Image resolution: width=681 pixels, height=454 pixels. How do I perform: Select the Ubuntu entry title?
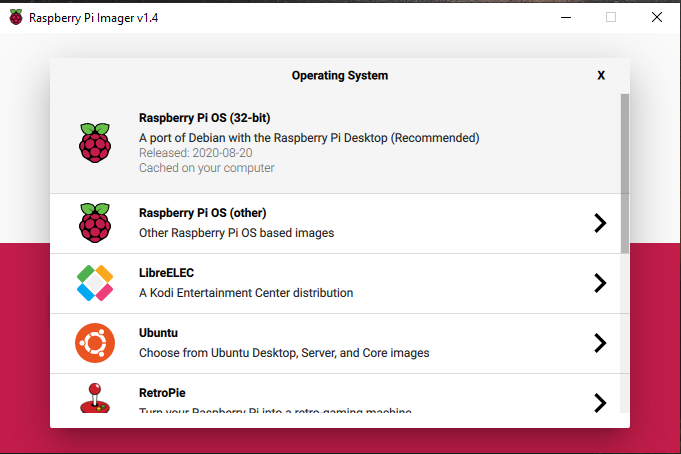coord(158,333)
